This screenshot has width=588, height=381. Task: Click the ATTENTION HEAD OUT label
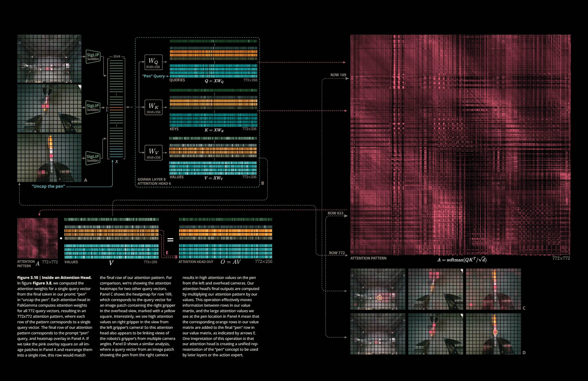tap(196, 262)
